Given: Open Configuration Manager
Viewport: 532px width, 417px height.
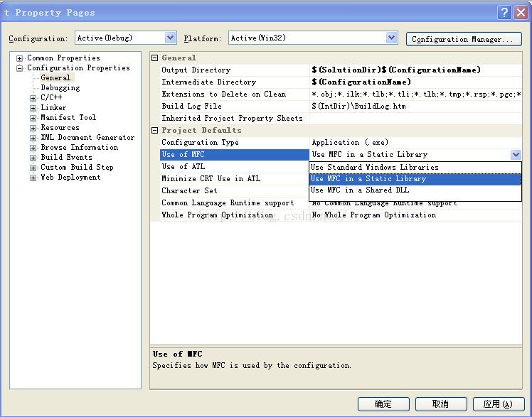Looking at the screenshot, I should [464, 39].
